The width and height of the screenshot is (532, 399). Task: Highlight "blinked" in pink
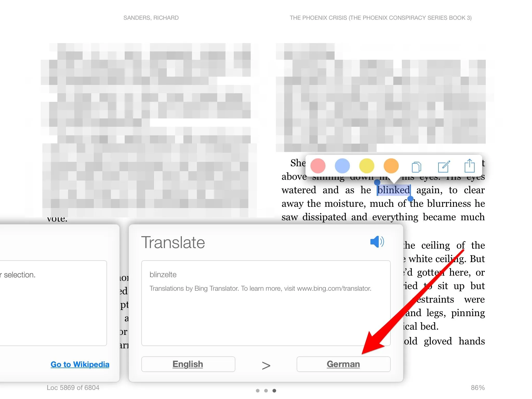tap(318, 166)
